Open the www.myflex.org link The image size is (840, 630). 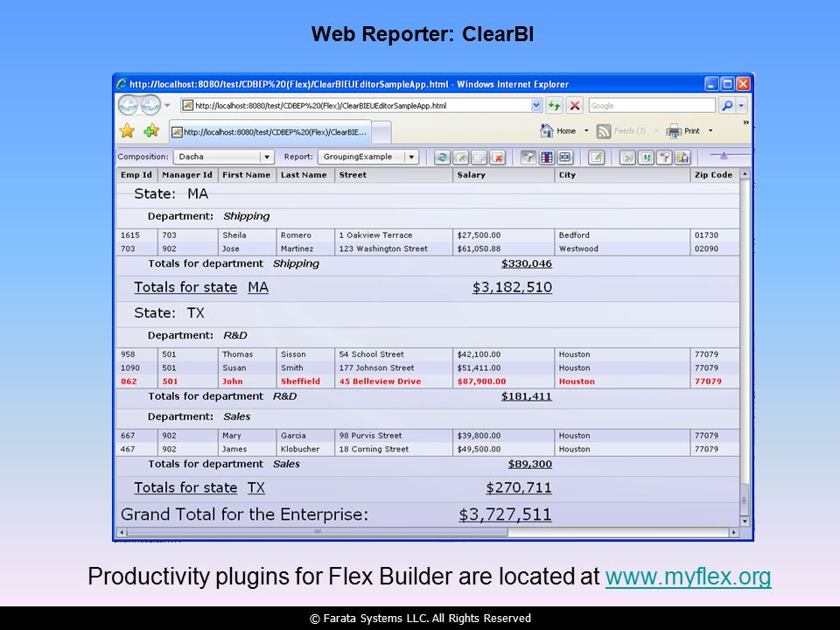(x=689, y=577)
